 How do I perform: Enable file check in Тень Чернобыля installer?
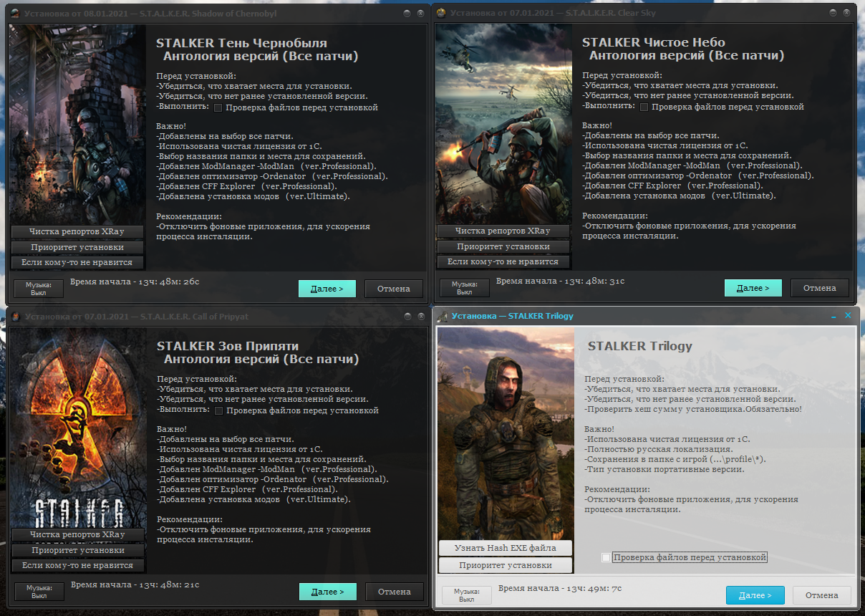click(x=218, y=107)
